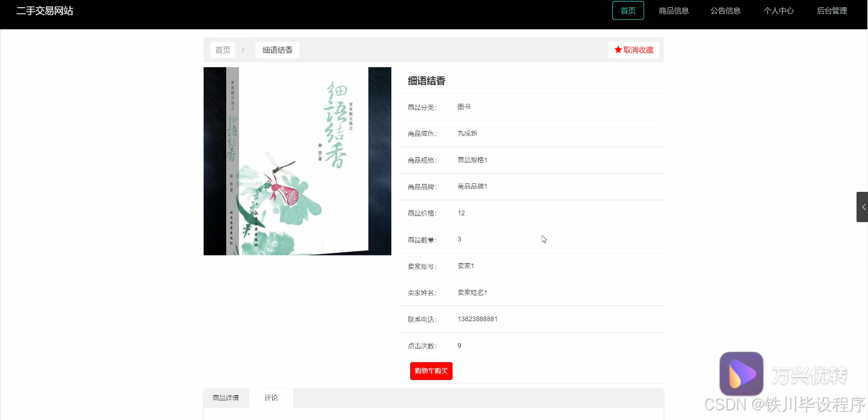Click the 细语结香 breadcrumb item
This screenshot has width=868, height=420.
[277, 50]
